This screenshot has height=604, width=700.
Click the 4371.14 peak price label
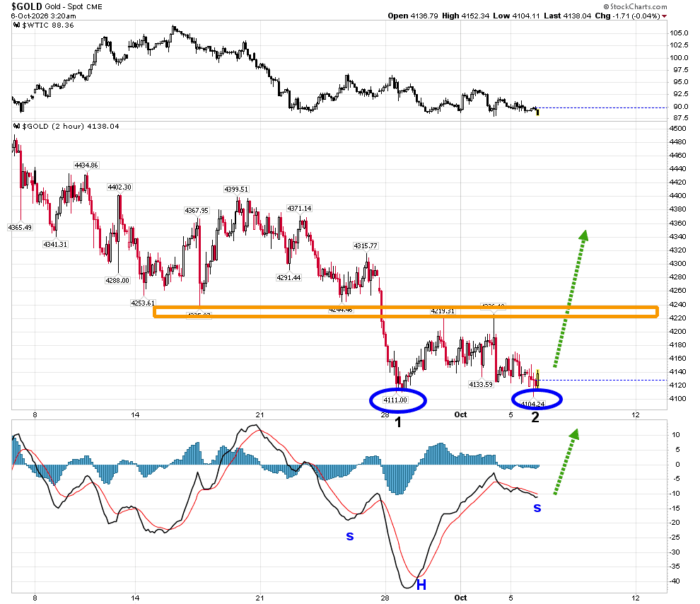coord(299,209)
